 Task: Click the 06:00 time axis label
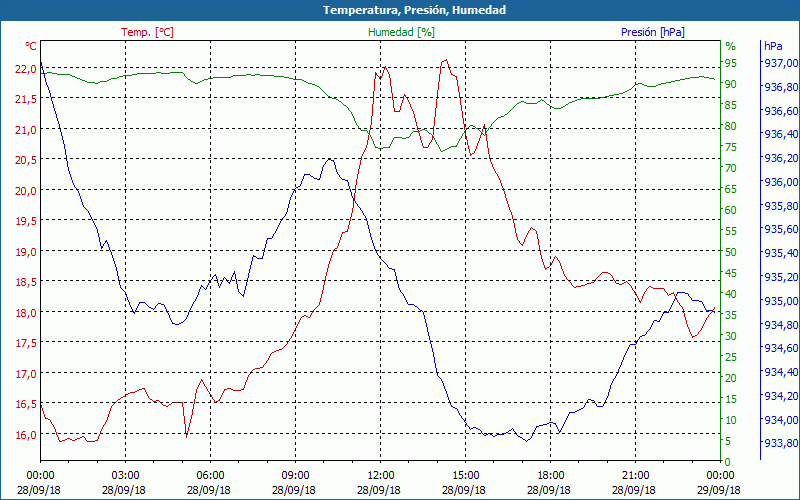click(x=210, y=477)
